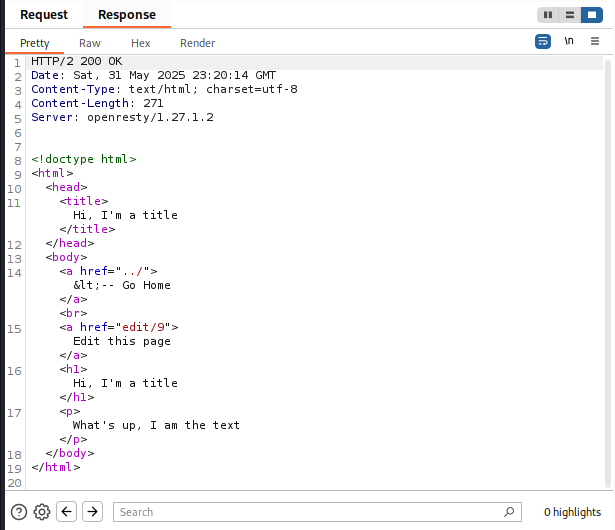This screenshot has height=530, width=615.
Task: Go to previous search match arrow
Action: click(x=66, y=512)
